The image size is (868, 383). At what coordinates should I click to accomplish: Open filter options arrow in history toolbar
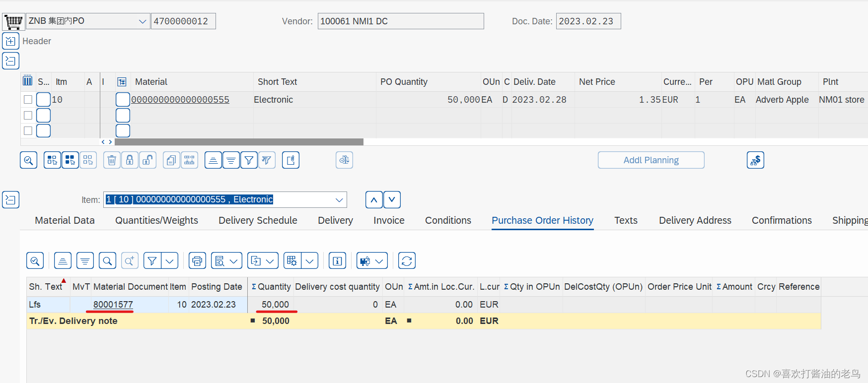(x=170, y=261)
